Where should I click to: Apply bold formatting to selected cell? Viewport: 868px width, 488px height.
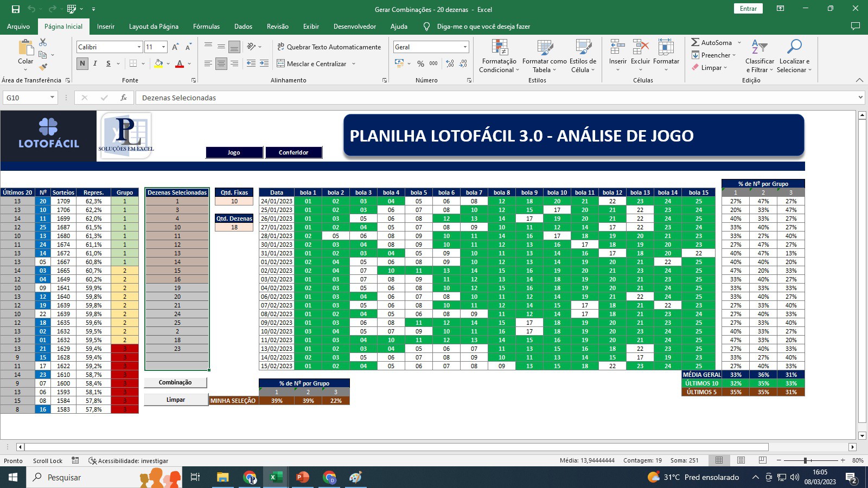(82, 63)
